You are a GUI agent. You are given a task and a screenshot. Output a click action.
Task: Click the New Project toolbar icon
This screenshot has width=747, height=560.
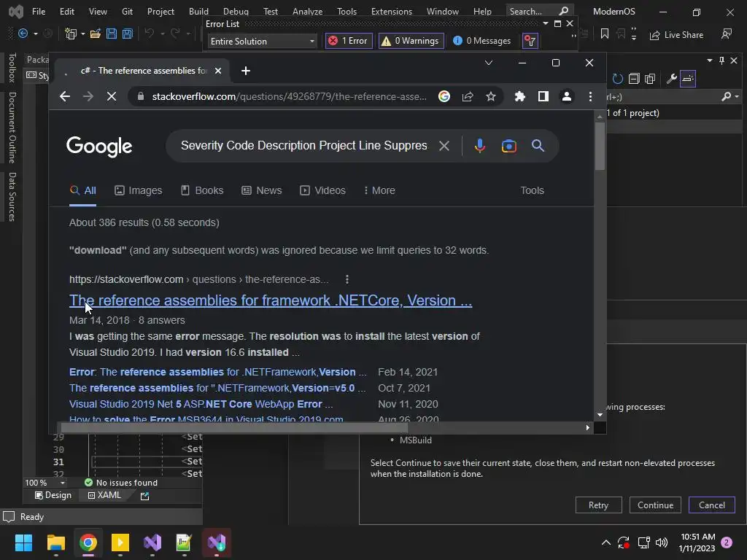click(71, 34)
